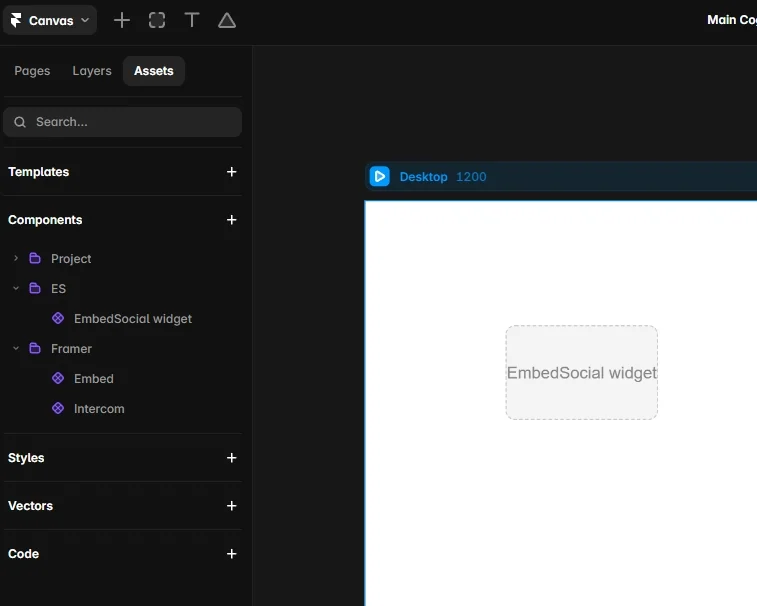Select the Text tool in toolbar
757x606 pixels.
(x=192, y=20)
